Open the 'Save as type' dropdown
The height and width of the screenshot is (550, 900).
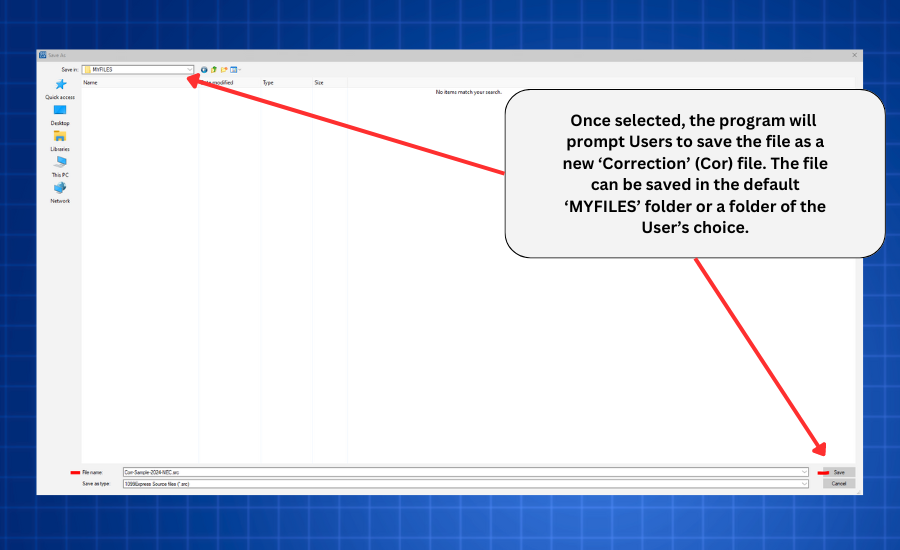804,483
